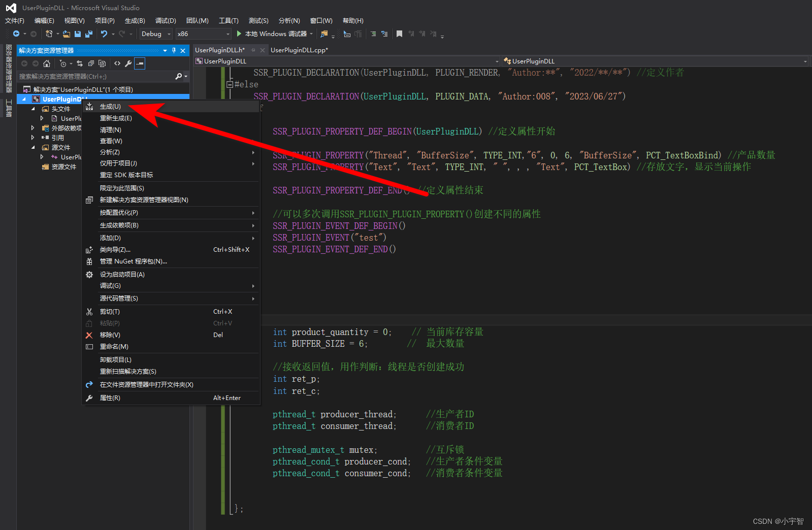The width and height of the screenshot is (812, 530).
Task: Open UserPluginDLL scope dropdown in editor
Action: (347, 61)
